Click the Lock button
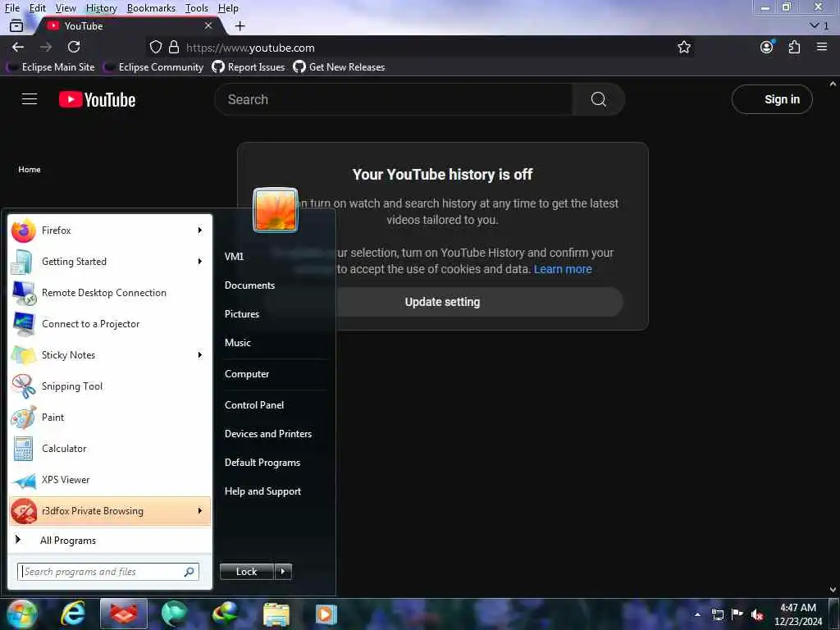 [x=247, y=571]
